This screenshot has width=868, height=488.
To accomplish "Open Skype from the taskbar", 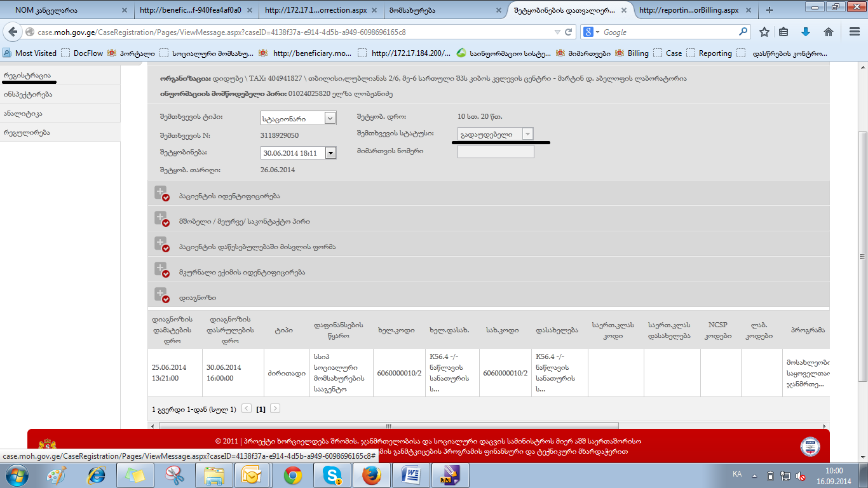I will coord(331,475).
